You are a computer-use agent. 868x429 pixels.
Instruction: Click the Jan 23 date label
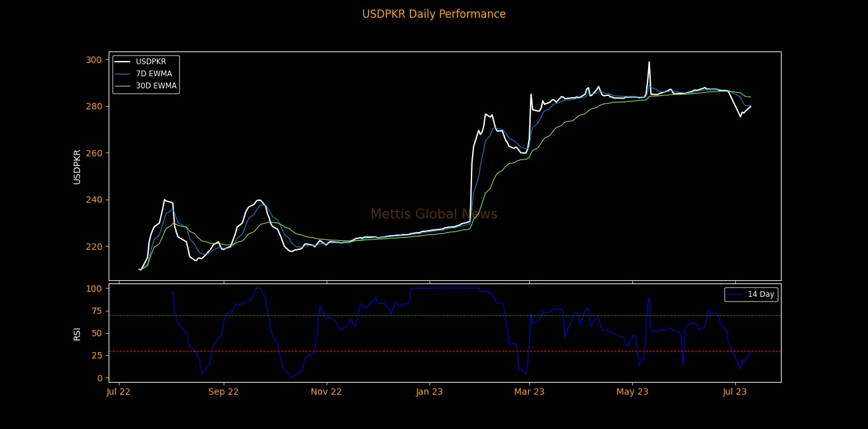(x=430, y=392)
